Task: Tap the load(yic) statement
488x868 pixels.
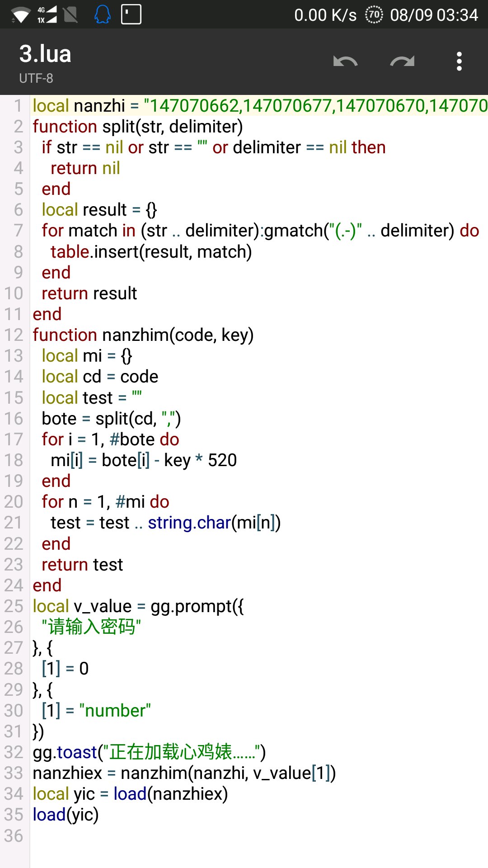Action: tap(66, 815)
